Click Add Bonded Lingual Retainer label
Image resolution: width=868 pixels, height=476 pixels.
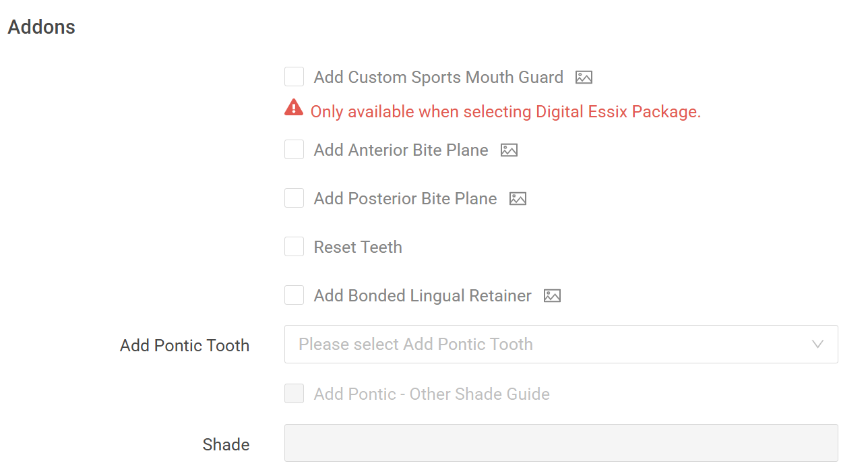(423, 296)
